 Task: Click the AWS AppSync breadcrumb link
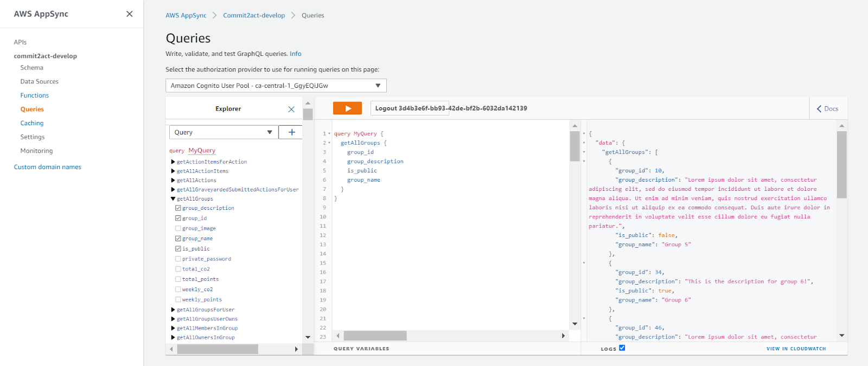(x=186, y=15)
